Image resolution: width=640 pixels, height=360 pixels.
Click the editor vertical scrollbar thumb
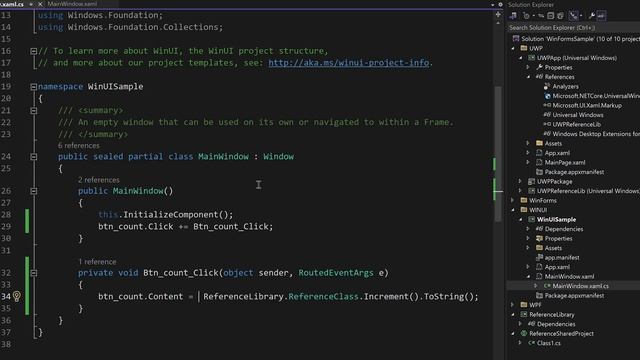coord(498,153)
